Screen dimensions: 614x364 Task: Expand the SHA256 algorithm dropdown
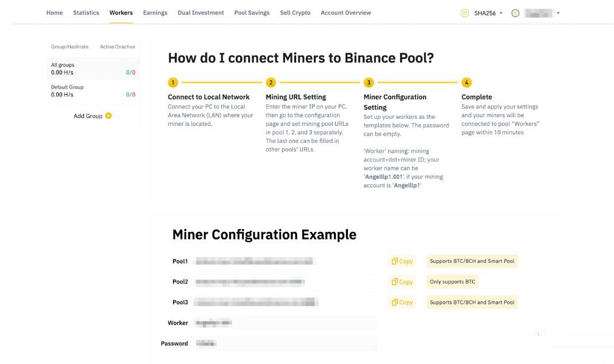pos(501,13)
